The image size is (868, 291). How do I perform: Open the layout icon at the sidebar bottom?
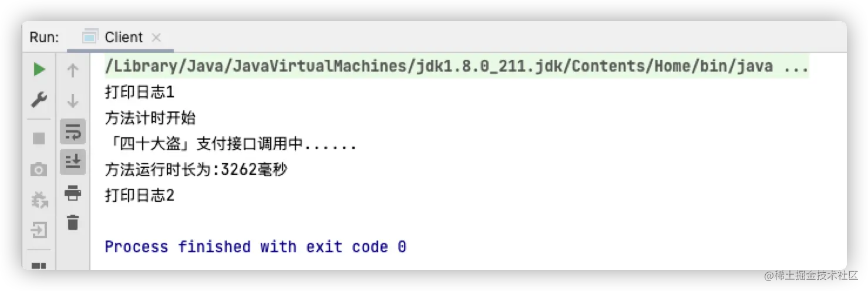click(39, 266)
